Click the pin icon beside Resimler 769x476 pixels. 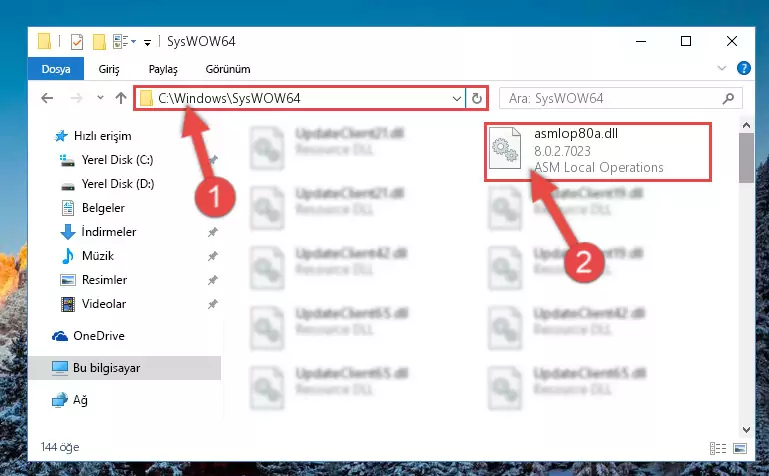click(212, 280)
